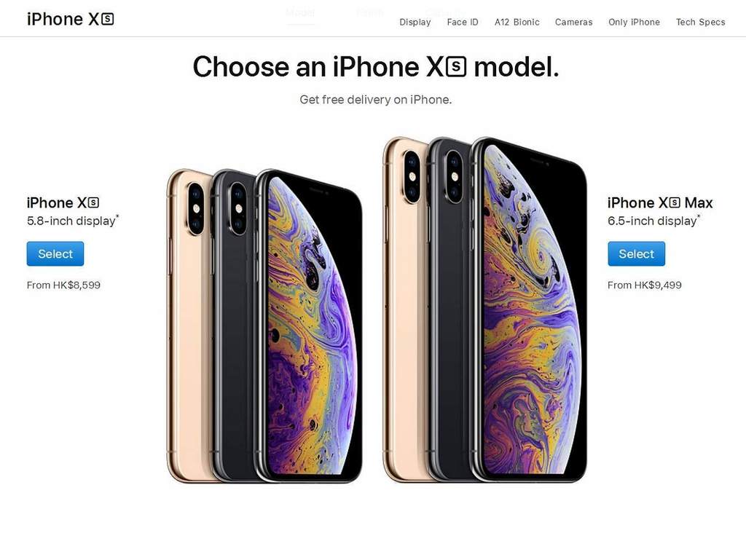Click the gold iPhone XS Max rear camera
This screenshot has height=560, width=746.
pyautogui.click(x=412, y=176)
